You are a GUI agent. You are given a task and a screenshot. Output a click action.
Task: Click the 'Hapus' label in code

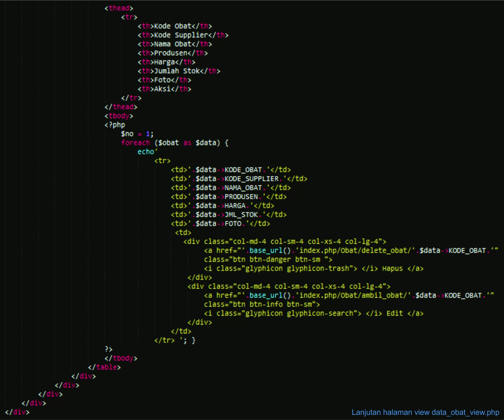pyautogui.click(x=392, y=268)
